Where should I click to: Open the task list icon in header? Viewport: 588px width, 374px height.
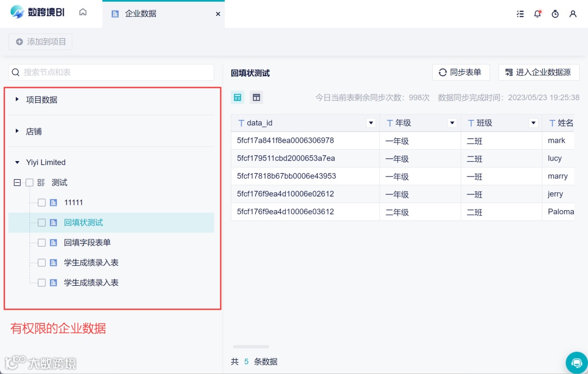tap(520, 14)
